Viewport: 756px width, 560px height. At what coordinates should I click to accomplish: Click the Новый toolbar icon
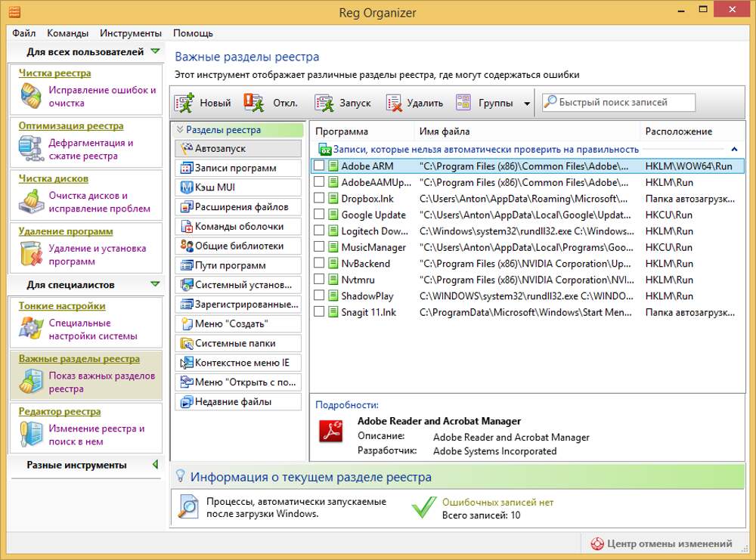coord(184,103)
